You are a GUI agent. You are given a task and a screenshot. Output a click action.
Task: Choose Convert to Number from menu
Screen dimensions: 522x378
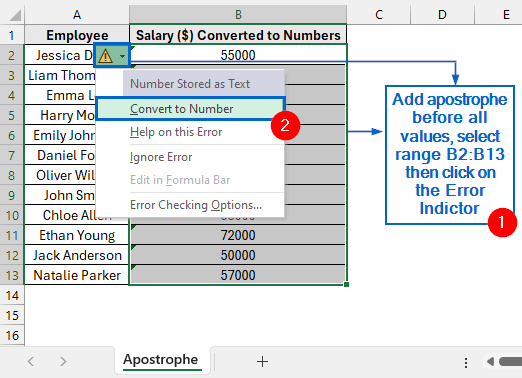tap(190, 109)
